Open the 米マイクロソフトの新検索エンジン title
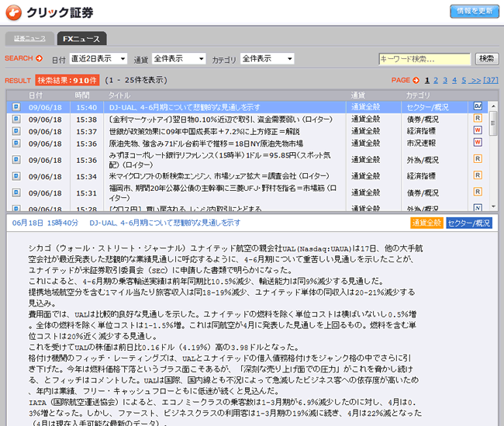 219,176
